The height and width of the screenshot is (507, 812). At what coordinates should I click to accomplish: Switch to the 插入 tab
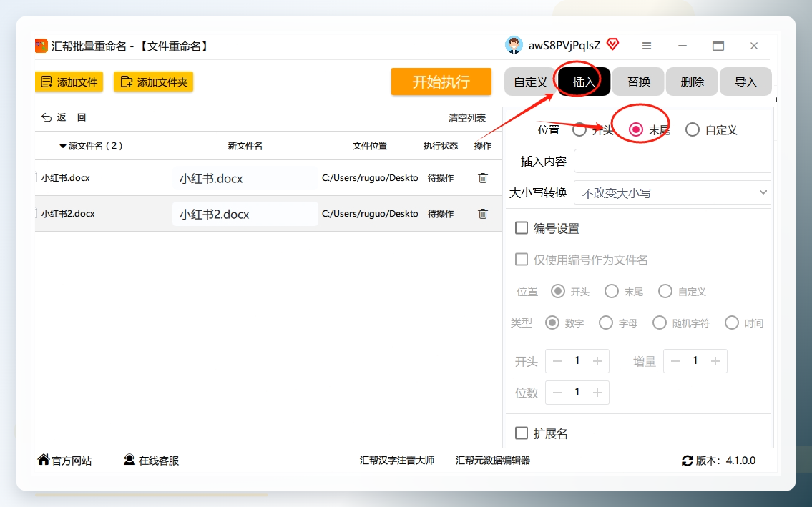(584, 82)
